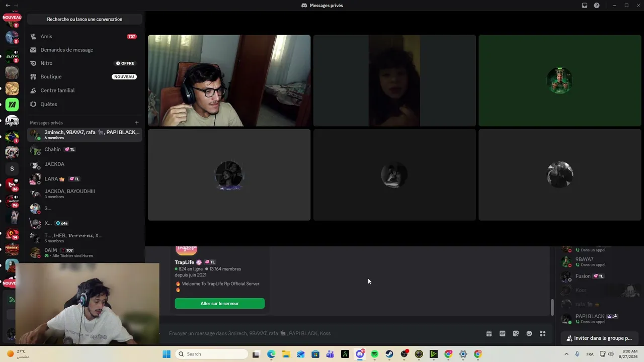Click Recherche ou lance une conversation
Image resolution: width=644 pixels, height=362 pixels.
point(85,19)
